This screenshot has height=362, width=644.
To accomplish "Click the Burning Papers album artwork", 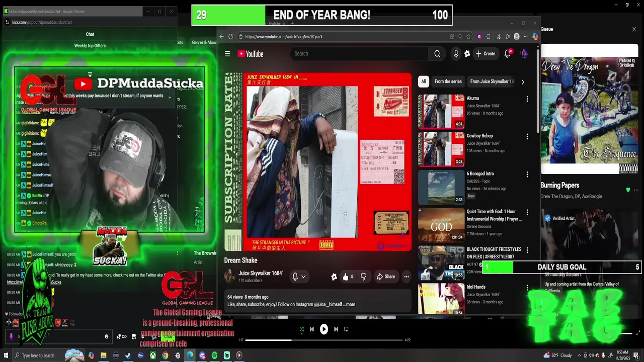I will point(590,109).
